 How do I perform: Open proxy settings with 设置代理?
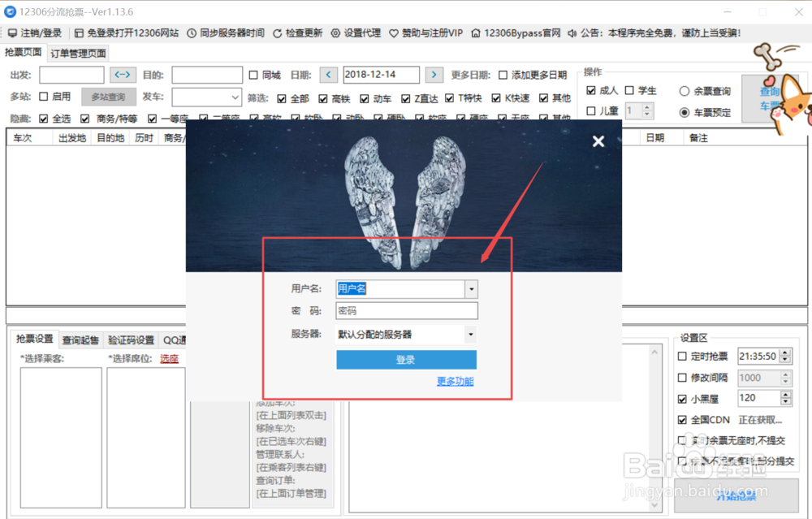click(x=360, y=33)
